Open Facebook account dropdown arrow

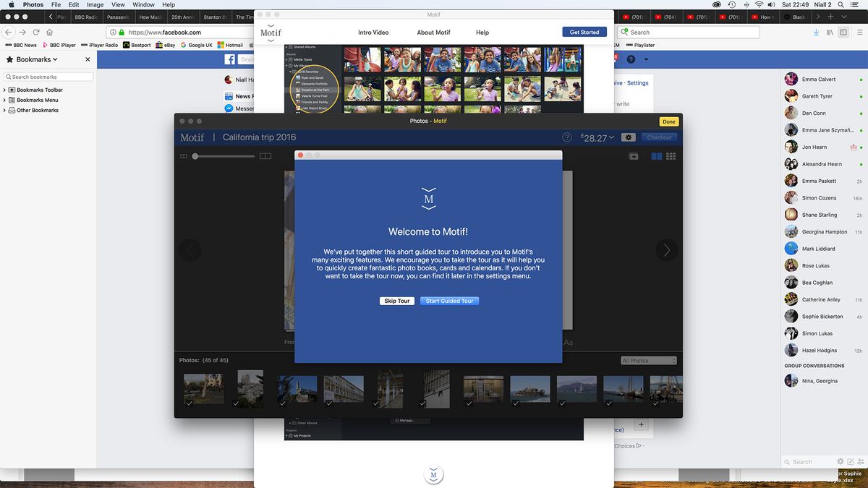coord(646,59)
